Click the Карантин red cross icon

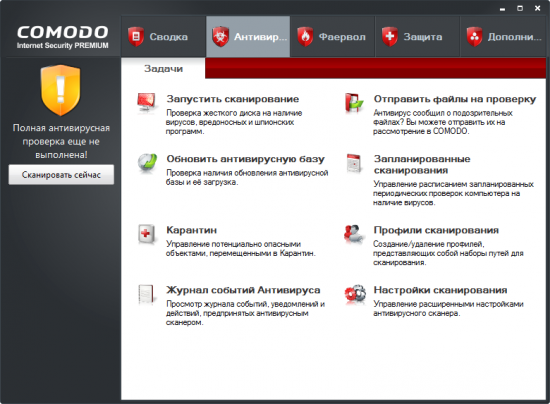pos(146,234)
